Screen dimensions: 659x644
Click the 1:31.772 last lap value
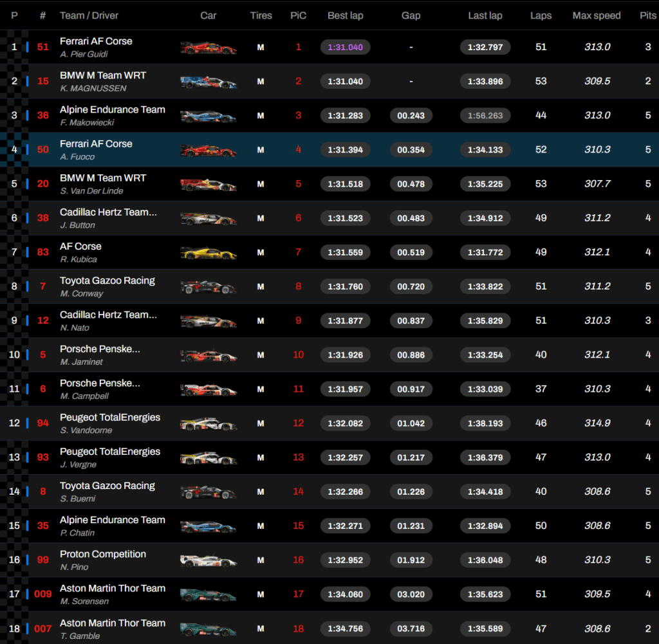point(485,252)
